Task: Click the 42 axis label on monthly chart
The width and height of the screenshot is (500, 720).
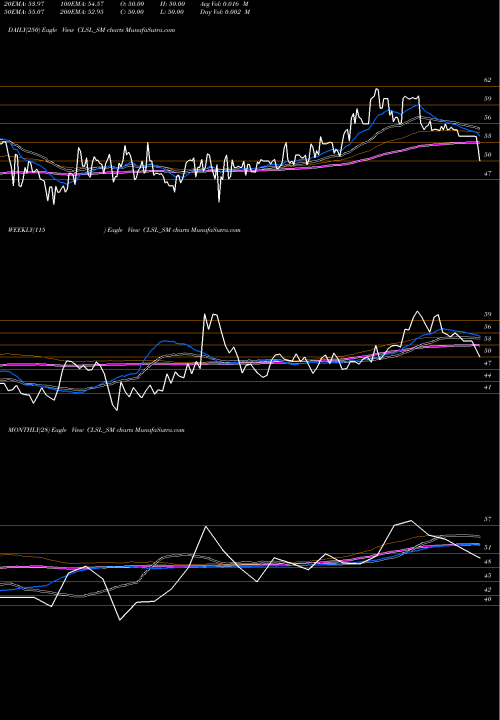Action: pos(487,590)
